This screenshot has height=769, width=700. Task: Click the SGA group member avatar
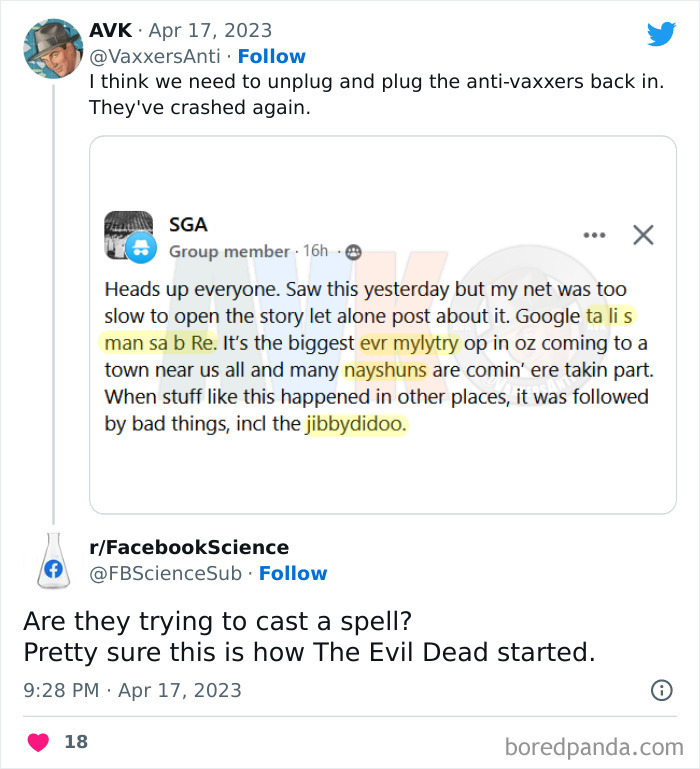(129, 236)
